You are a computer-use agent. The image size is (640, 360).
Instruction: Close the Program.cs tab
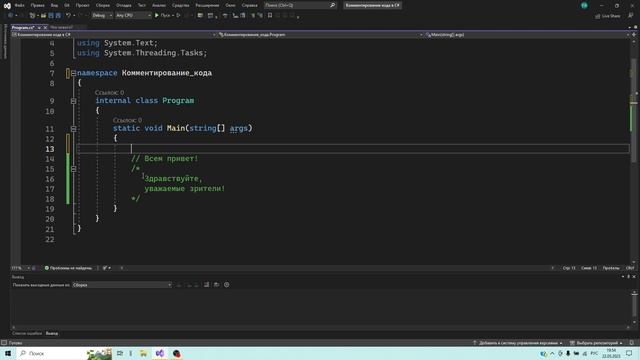point(45,27)
